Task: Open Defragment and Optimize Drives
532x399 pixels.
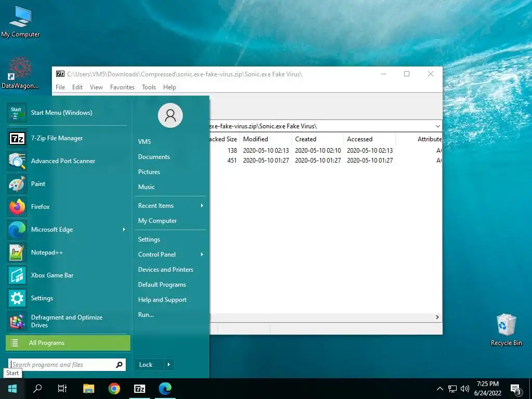Action: 67,321
